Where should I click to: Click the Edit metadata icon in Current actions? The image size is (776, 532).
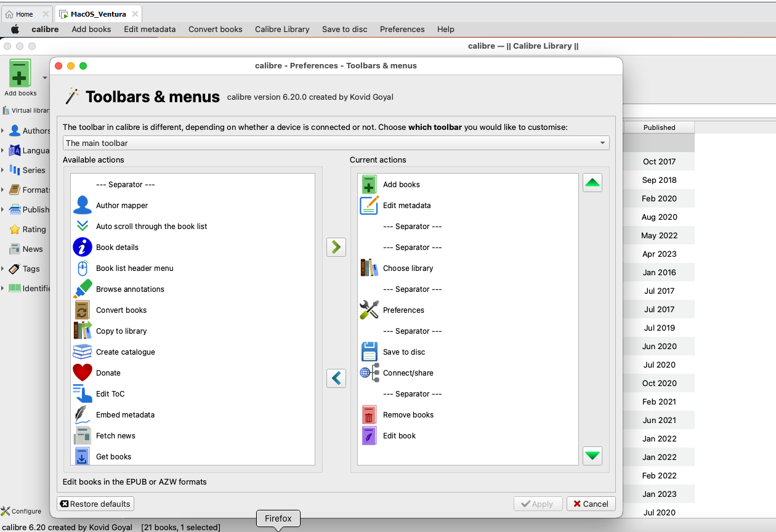(x=370, y=205)
